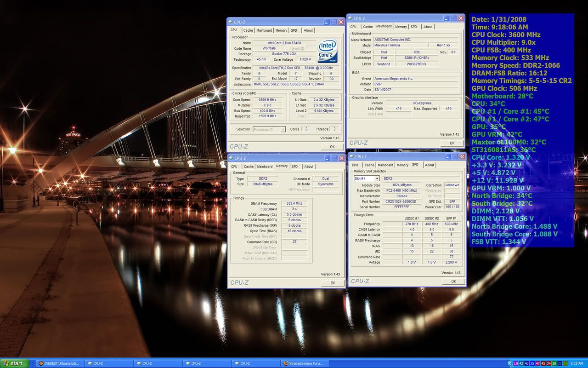Click OK in the CPU-Z SPD window
This screenshot has height=368, width=588.
pyautogui.click(x=453, y=282)
